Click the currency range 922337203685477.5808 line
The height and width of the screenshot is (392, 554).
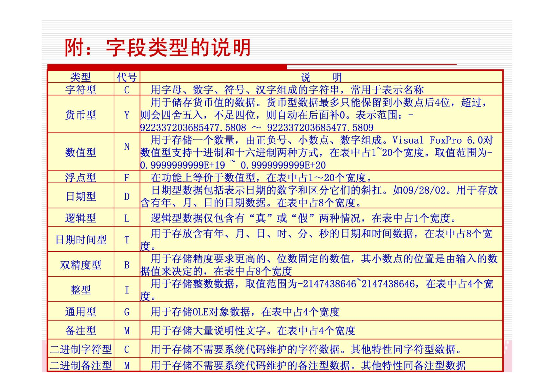257,127
